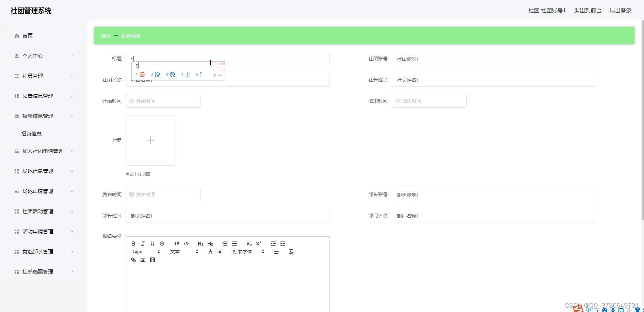This screenshot has height=312, width=644.
Task: Expand IME candidate list
Action: [220, 75]
